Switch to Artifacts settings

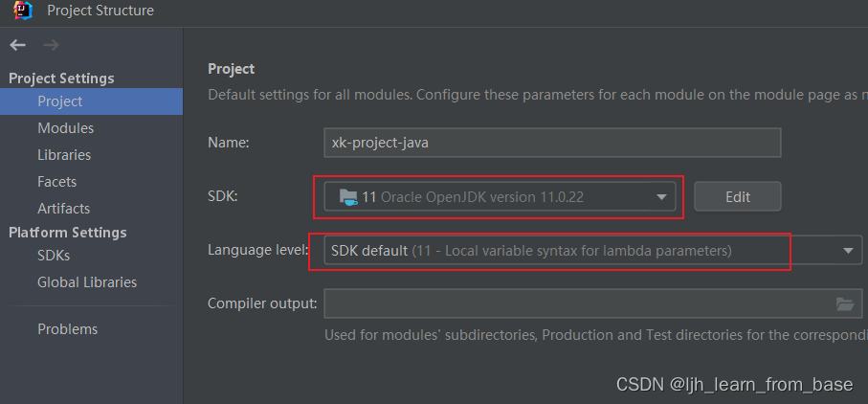63,209
